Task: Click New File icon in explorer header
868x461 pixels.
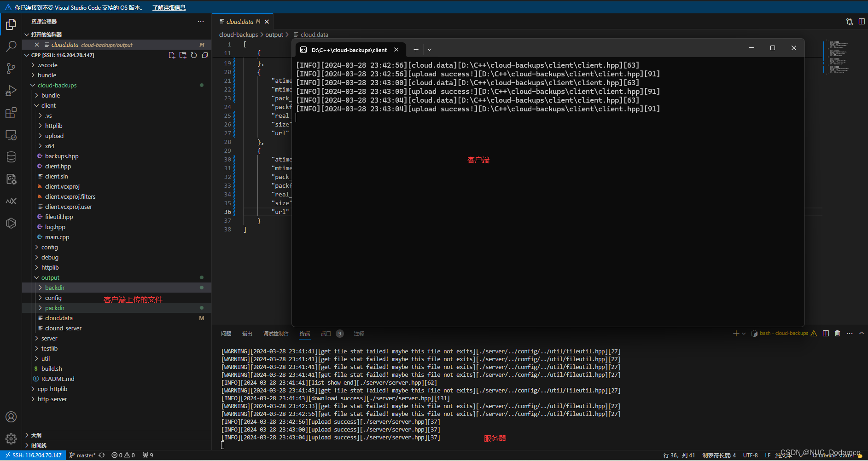Action: [x=172, y=55]
